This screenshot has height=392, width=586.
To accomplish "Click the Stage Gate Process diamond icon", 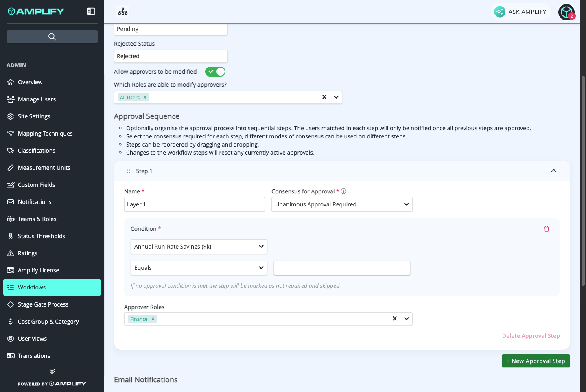I will pos(11,304).
